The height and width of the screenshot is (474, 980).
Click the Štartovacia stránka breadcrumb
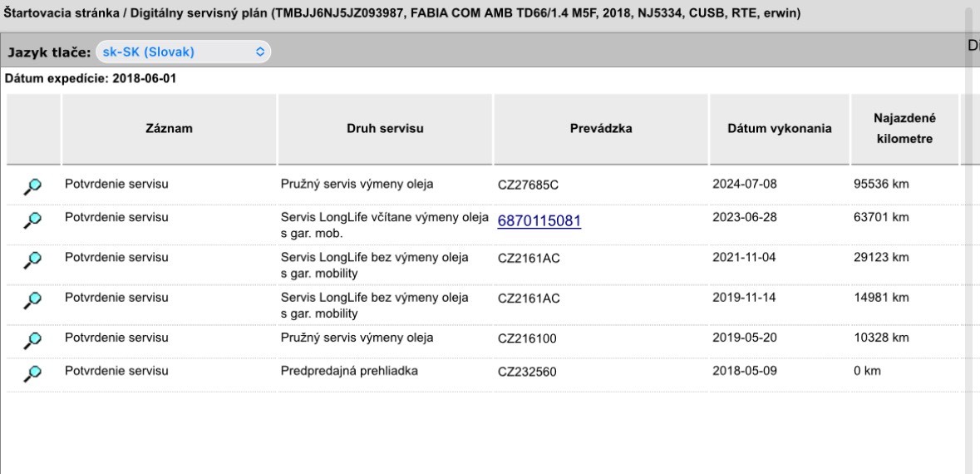(x=62, y=12)
